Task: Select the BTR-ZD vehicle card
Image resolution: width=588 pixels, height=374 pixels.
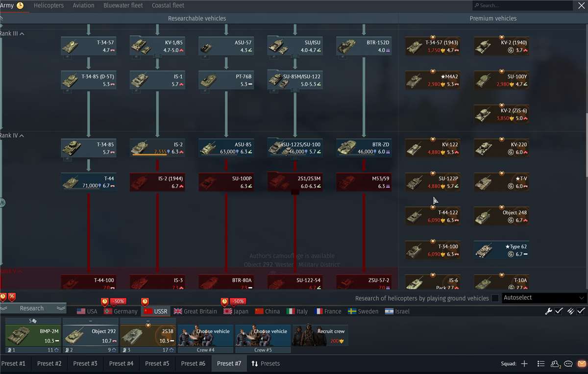Action: point(364,148)
